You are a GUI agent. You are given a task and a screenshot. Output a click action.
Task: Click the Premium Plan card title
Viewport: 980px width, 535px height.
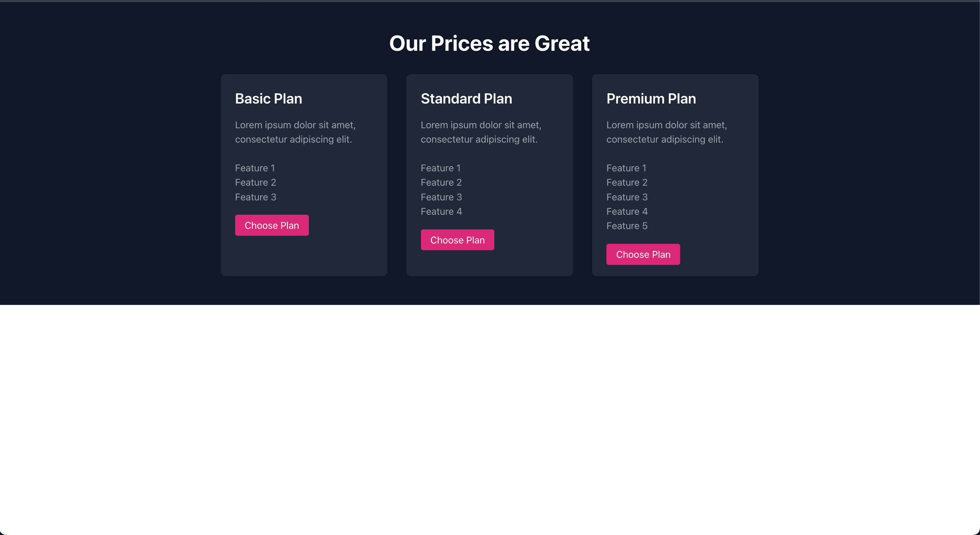click(651, 99)
